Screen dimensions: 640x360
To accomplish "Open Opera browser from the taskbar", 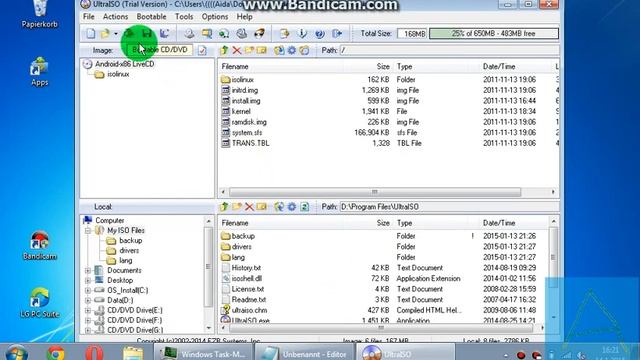I will click(x=94, y=353).
